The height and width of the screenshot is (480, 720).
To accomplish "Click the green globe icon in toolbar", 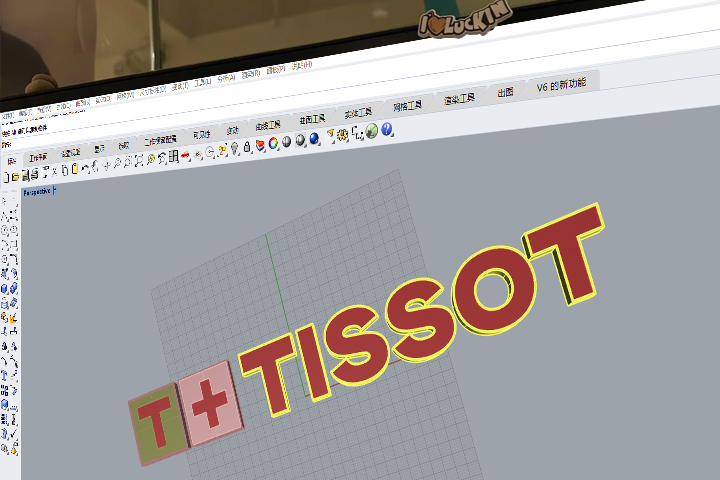I will 372,131.
